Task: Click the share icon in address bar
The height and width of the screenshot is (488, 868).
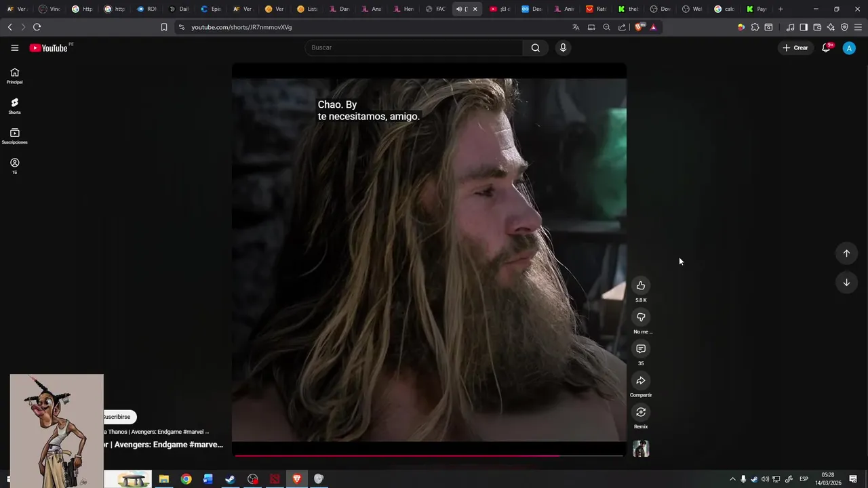Action: coord(622,27)
